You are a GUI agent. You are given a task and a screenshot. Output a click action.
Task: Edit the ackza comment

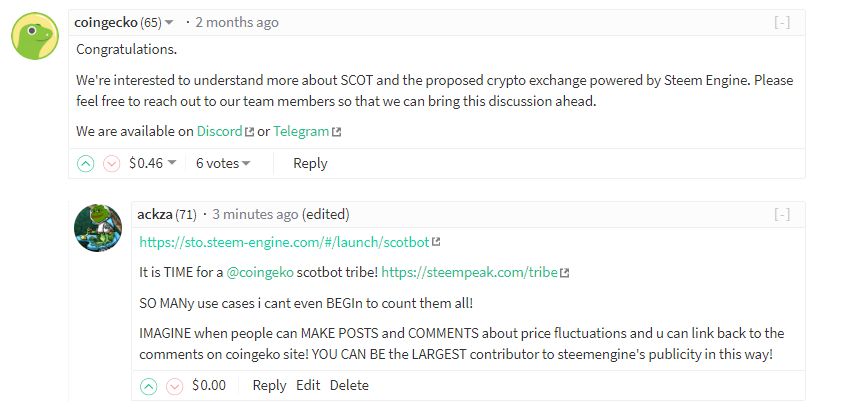[x=308, y=385]
